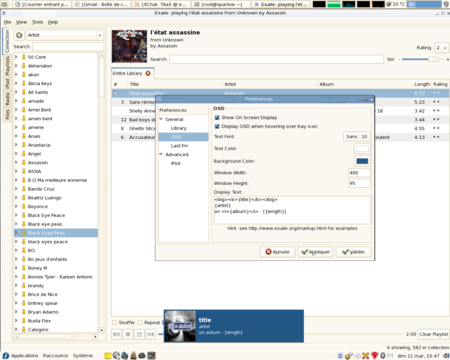This screenshot has height=360, width=450.
Task: Click the refresh collection icon beside Artist dropdown
Action: click(19, 35)
